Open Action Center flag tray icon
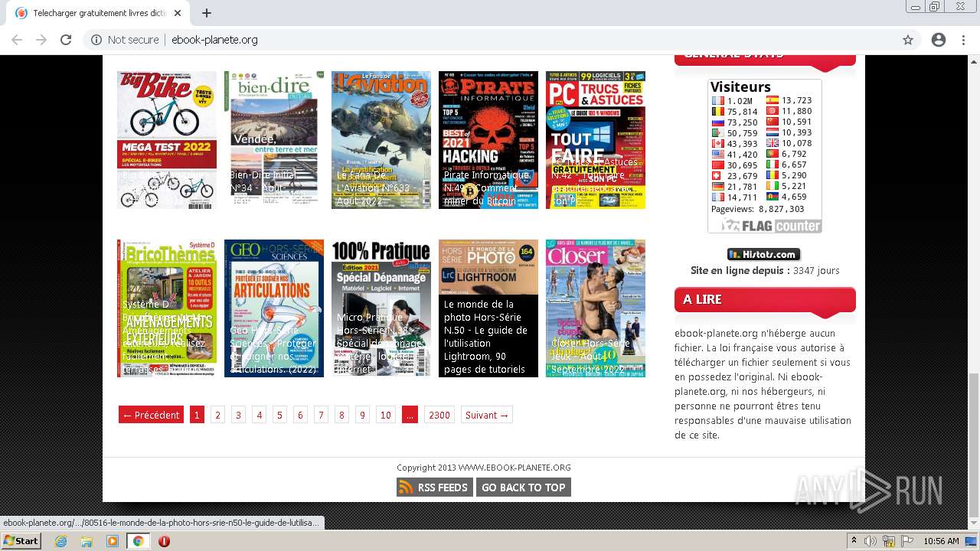This screenshot has width=980, height=551. [x=907, y=541]
